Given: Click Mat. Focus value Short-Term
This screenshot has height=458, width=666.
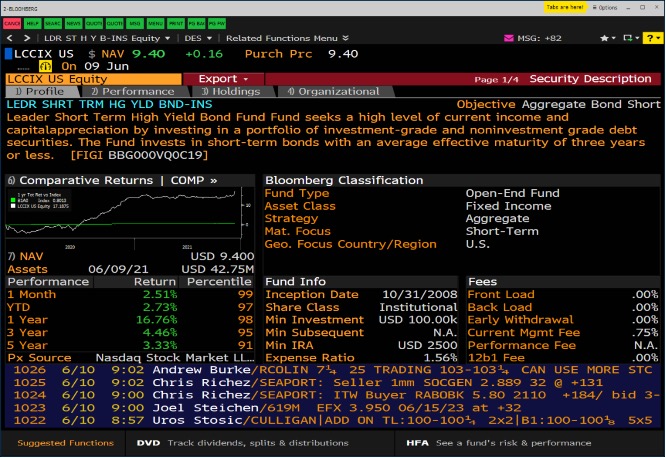Looking at the screenshot, I should (x=502, y=232).
